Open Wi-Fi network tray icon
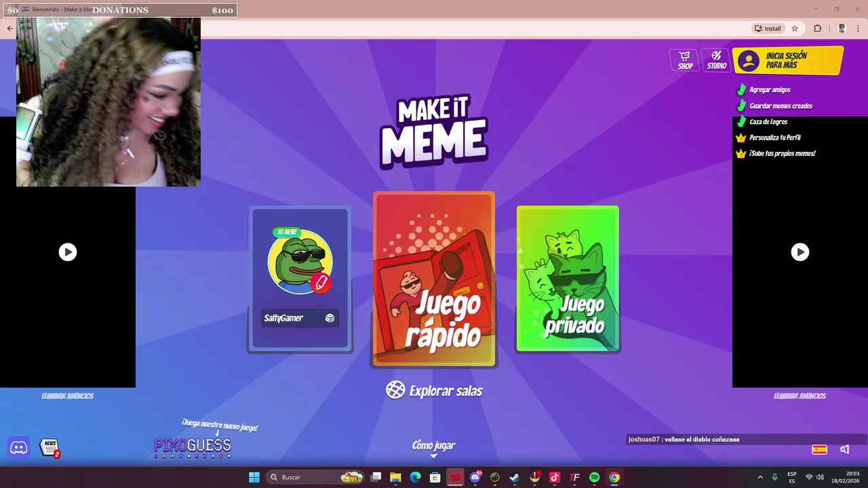This screenshot has width=868, height=488. click(809, 477)
